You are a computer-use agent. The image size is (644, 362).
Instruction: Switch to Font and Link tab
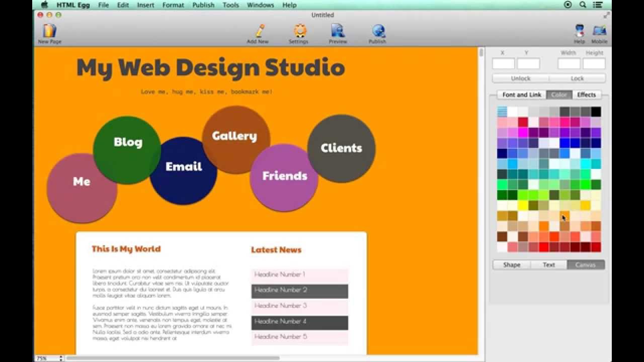point(522,95)
